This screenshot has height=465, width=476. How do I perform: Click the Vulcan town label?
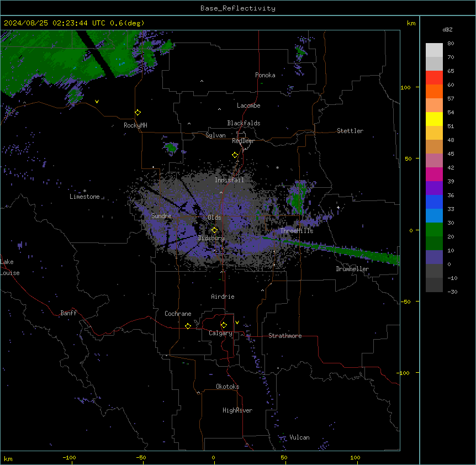(x=299, y=437)
